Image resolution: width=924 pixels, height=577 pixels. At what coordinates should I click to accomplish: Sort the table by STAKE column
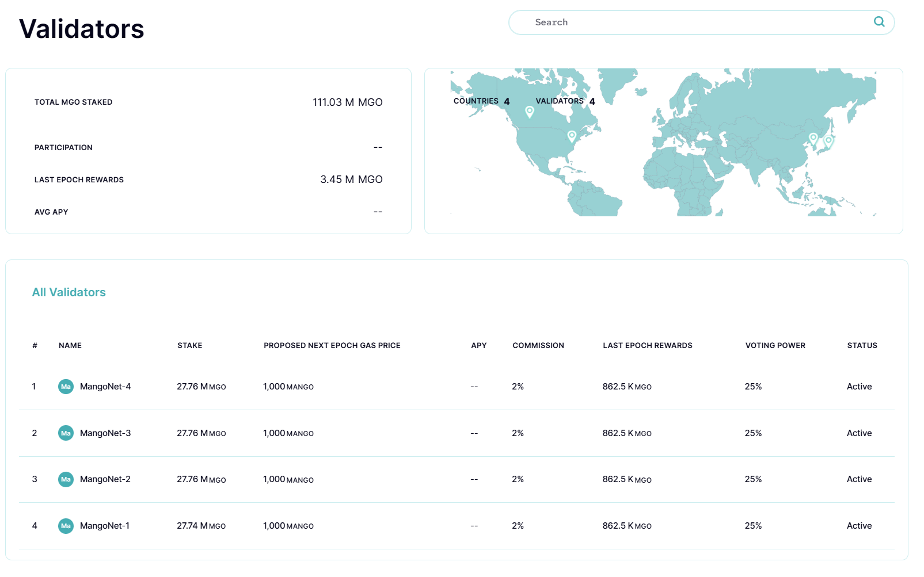189,345
